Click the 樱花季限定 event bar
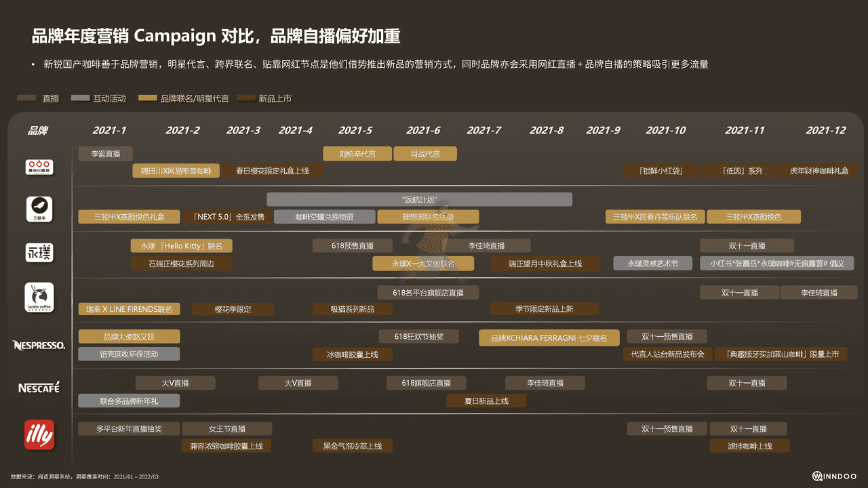 (x=233, y=309)
